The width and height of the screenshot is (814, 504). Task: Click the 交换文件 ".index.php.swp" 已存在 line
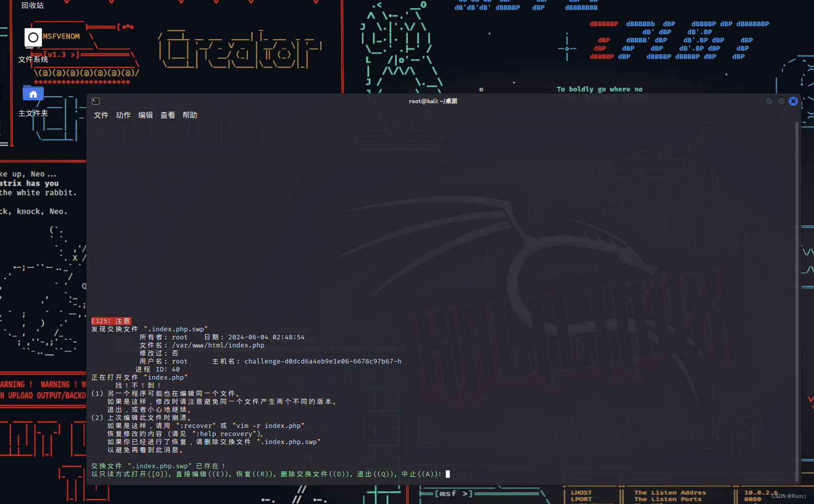[158, 466]
